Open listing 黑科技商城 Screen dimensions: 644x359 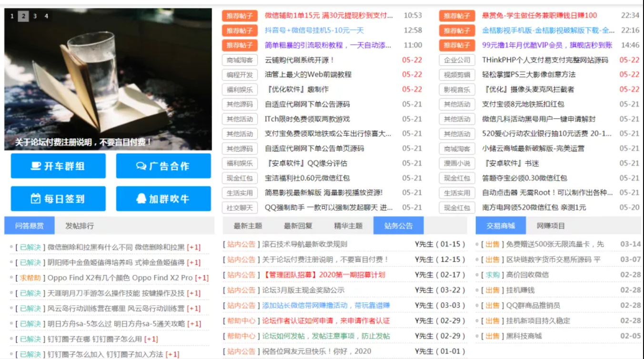pyautogui.click(x=523, y=336)
